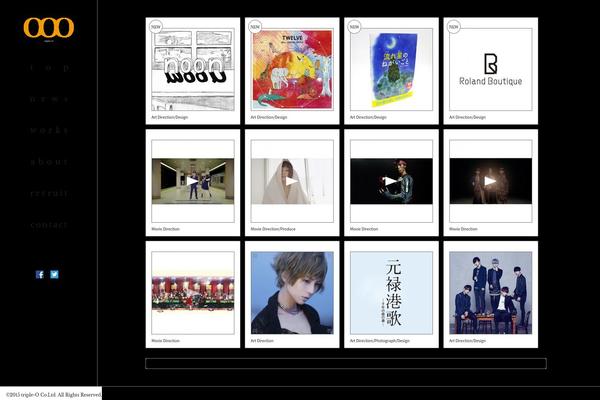Image resolution: width=600 pixels, height=400 pixels.
Task: Open the Twitter icon link
Action: 54,274
